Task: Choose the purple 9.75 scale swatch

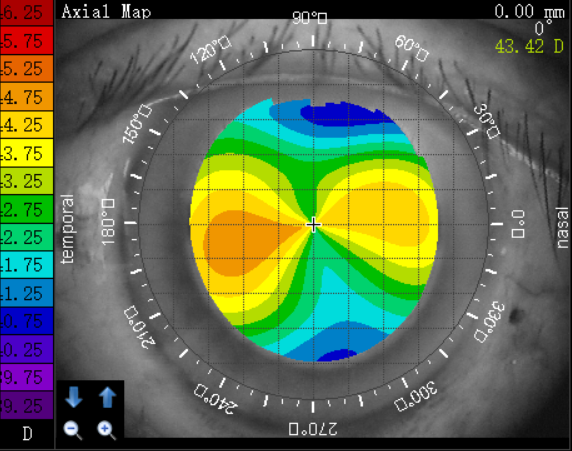Action: click(x=26, y=377)
